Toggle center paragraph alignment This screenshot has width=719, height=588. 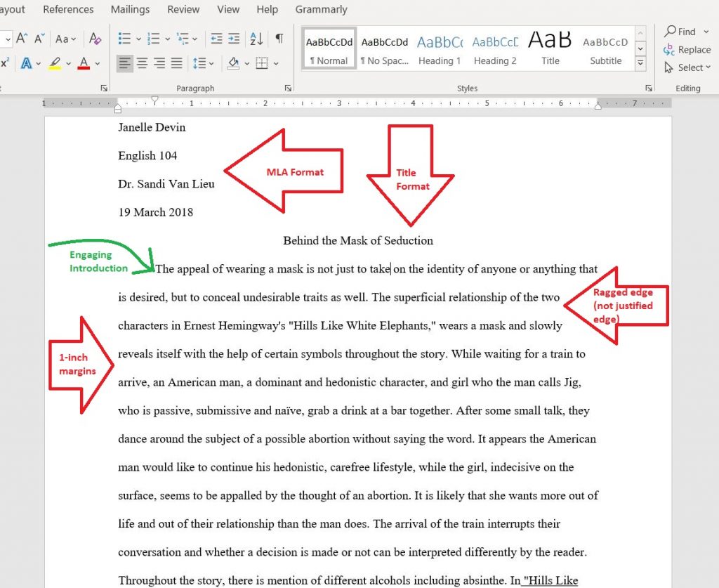[141, 63]
